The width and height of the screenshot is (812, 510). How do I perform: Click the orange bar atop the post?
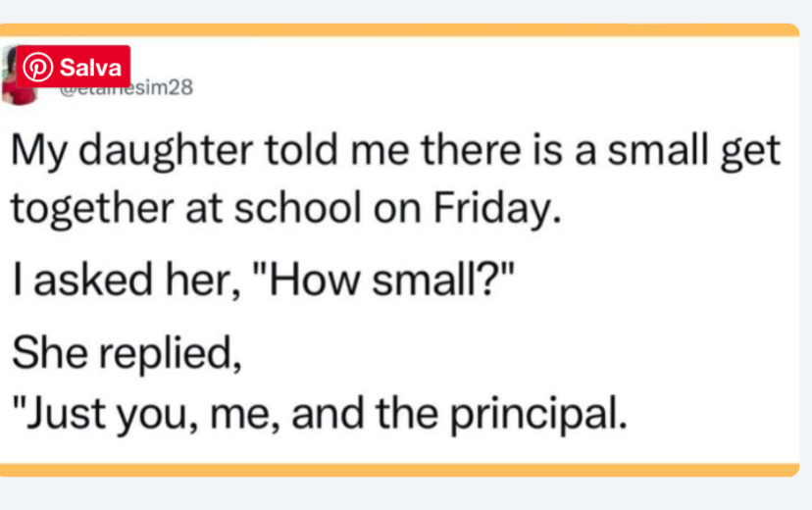[406, 29]
